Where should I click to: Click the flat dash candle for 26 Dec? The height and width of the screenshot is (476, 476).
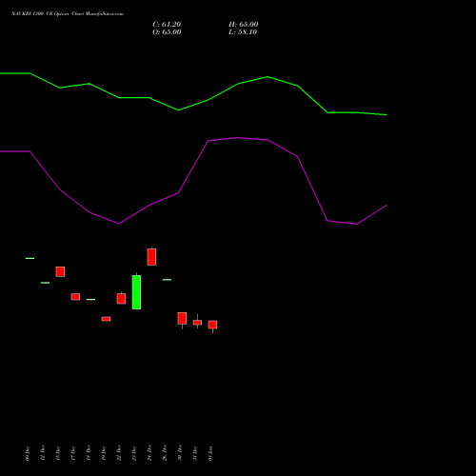[x=167, y=280]
